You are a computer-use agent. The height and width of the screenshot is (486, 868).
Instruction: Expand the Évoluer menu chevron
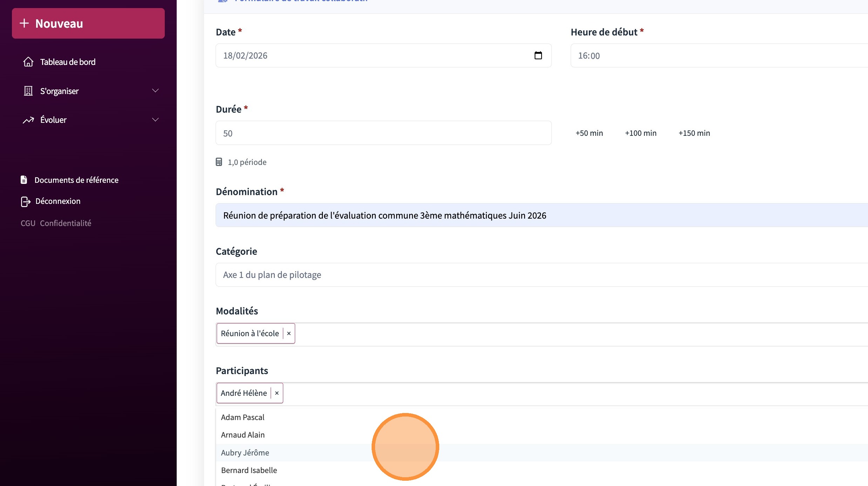[155, 120]
